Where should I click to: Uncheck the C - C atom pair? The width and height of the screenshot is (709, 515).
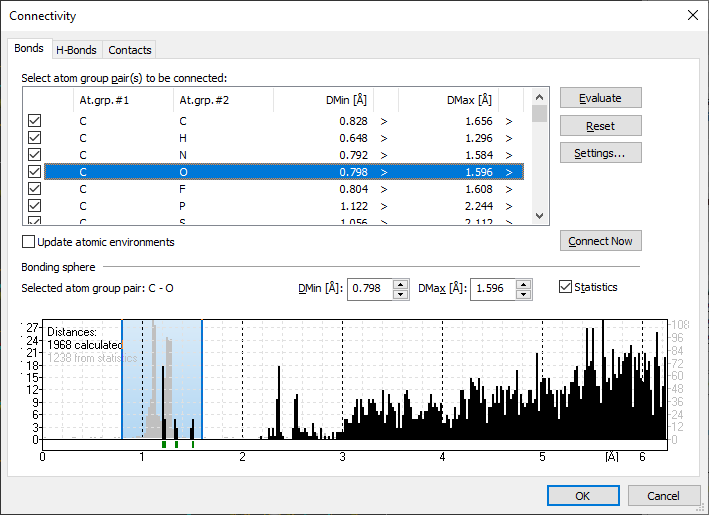(35, 121)
